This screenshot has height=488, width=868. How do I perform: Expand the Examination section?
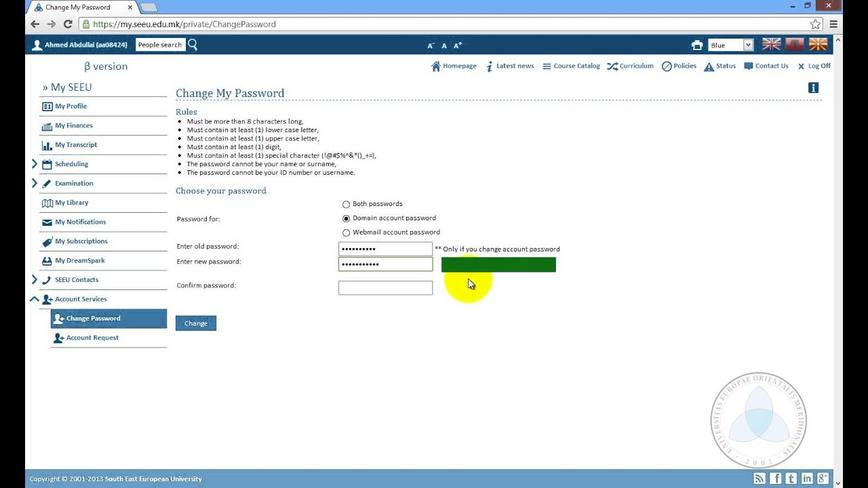[x=35, y=183]
